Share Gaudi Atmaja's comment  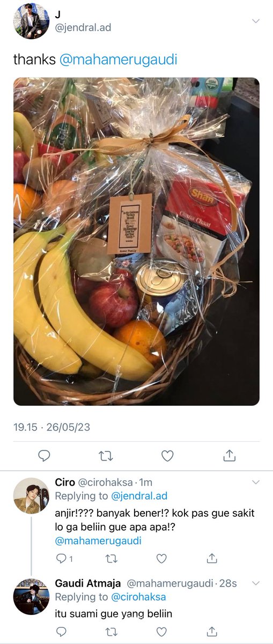(211, 631)
